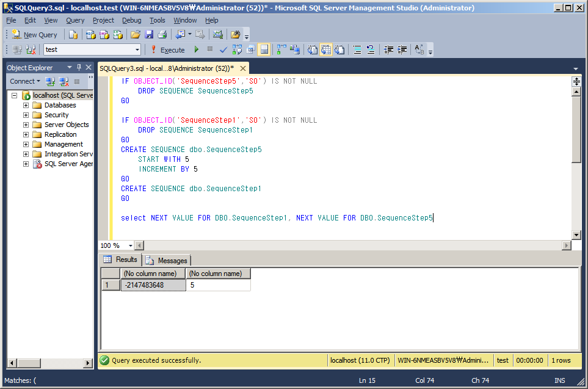Click the Navigate Backward icon
Screen dimensions: 588x389
[180, 35]
